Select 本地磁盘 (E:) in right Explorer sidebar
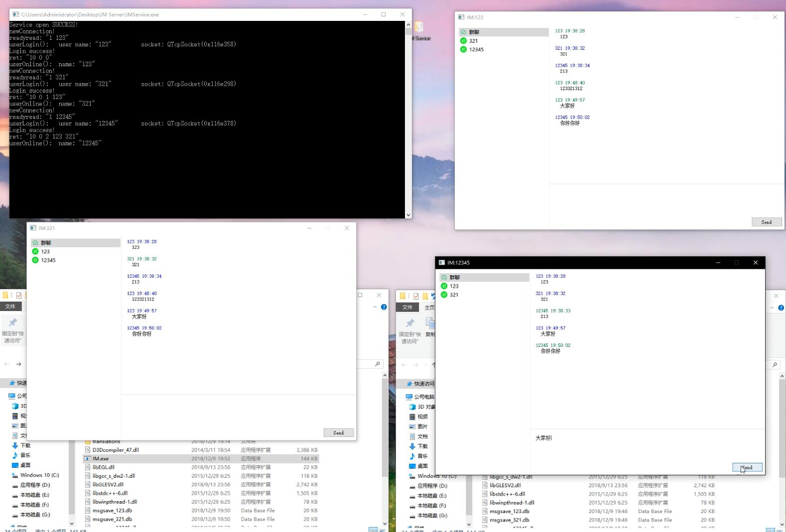The width and height of the screenshot is (786, 532). click(x=432, y=496)
